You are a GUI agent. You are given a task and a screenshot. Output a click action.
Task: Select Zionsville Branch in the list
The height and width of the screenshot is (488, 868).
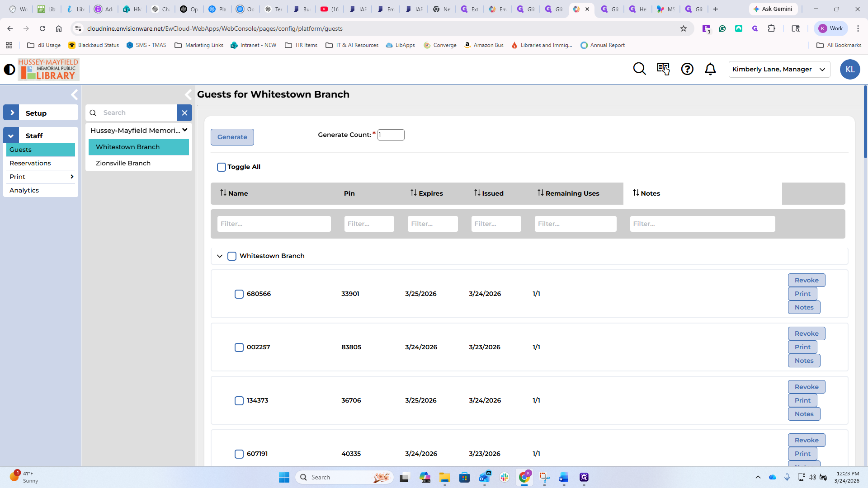click(123, 163)
